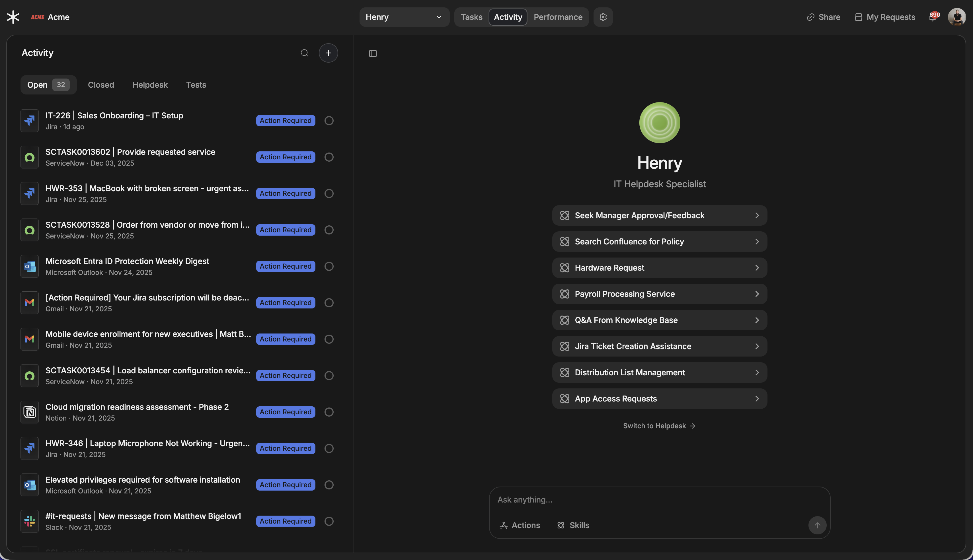This screenshot has height=560, width=973.
Task: Open the settings gear icon
Action: coord(603,17)
